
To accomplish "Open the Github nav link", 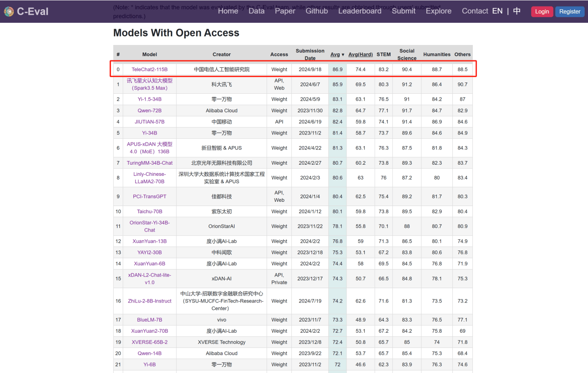I will coord(317,11).
